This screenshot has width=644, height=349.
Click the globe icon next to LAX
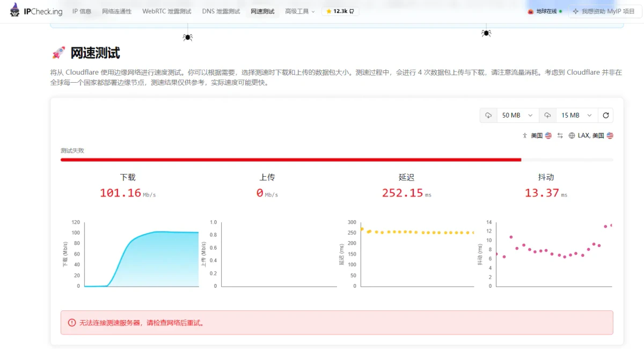coord(572,136)
